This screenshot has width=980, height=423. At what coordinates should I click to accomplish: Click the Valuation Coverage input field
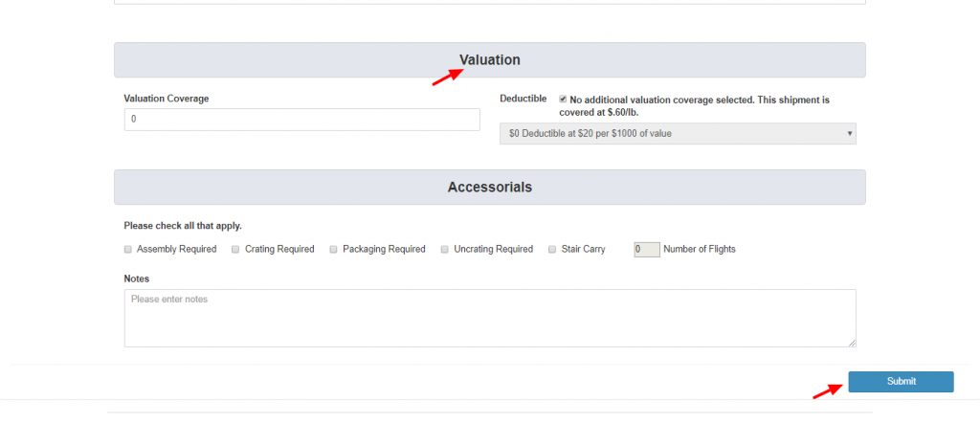pyautogui.click(x=301, y=120)
